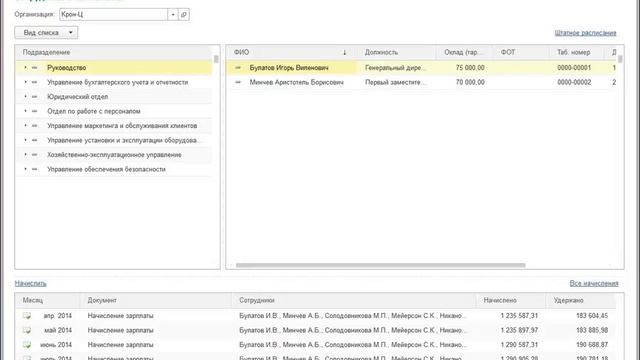Image resolution: width=640 pixels, height=360 pixels.
Task: Select Управление обеспечения безопасности row
Action: tap(114, 169)
